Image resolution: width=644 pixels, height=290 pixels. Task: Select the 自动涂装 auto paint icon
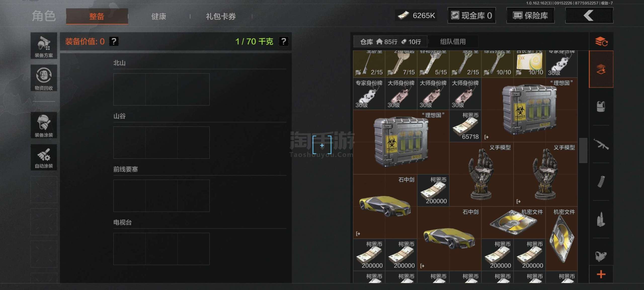point(44,157)
